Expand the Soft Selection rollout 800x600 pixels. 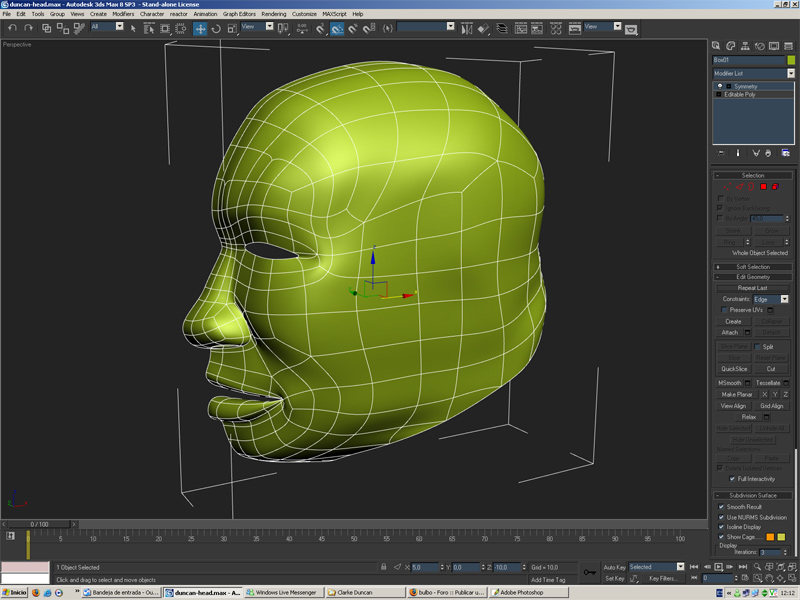click(x=753, y=267)
